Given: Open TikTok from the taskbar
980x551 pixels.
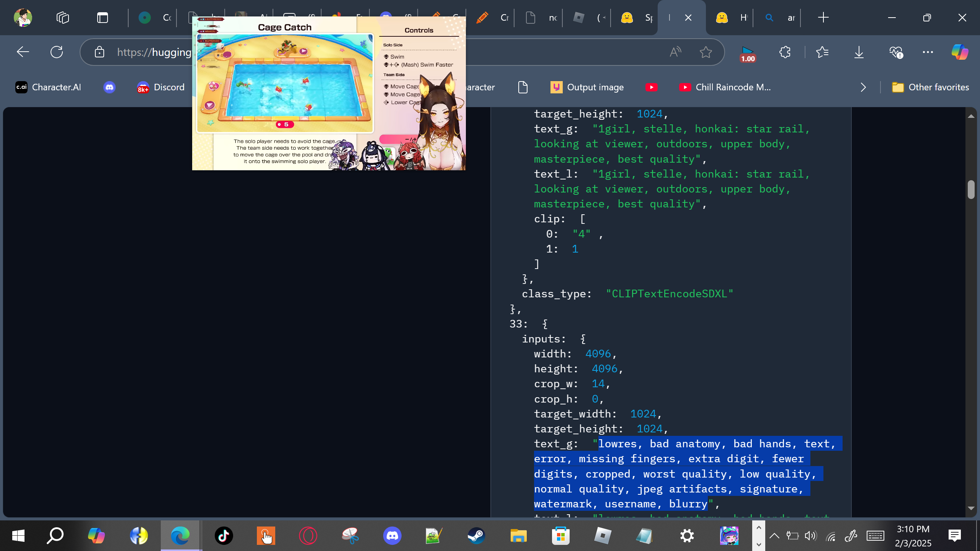Looking at the screenshot, I should 224,536.
